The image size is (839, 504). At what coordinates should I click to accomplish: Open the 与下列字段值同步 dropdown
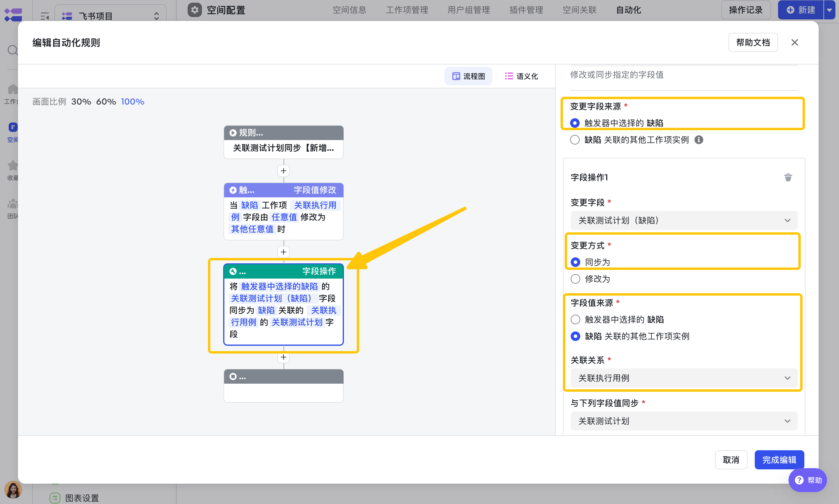pyautogui.click(x=684, y=421)
